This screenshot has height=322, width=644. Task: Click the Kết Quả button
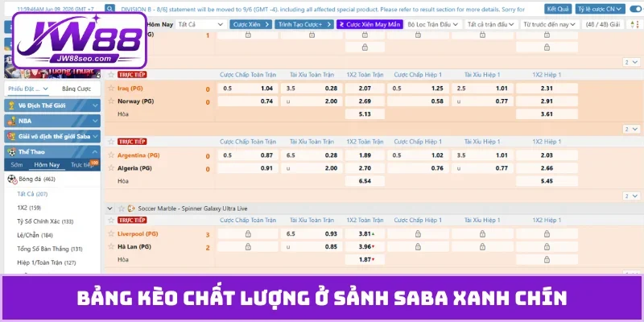[558, 9]
